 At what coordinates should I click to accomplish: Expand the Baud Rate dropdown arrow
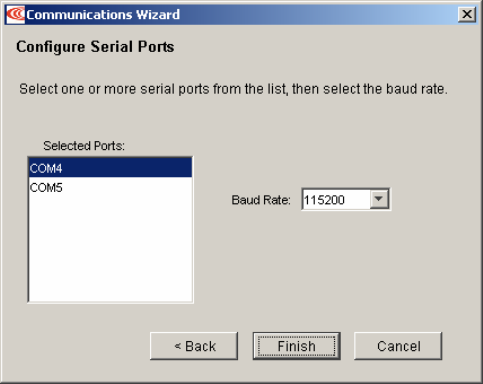[x=379, y=199]
